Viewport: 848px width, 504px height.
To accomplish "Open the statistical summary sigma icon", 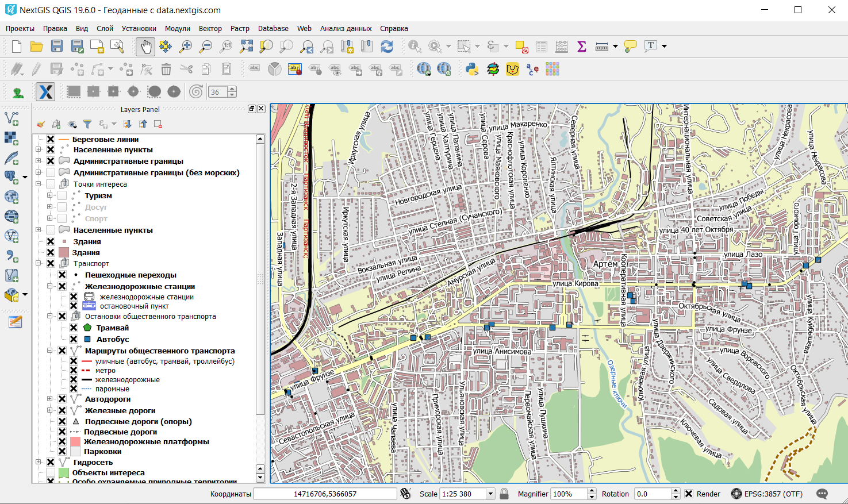I will point(582,47).
